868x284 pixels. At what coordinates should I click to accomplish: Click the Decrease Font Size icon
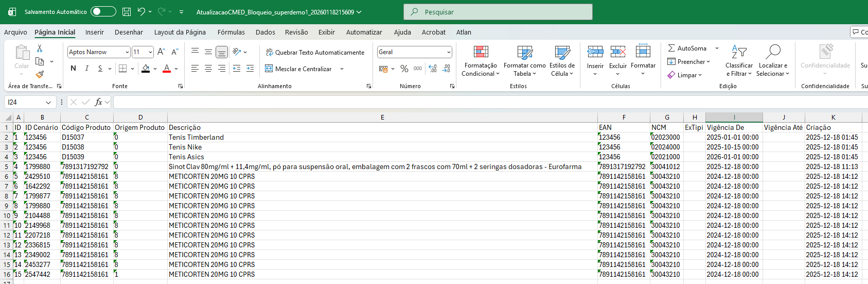(174, 52)
